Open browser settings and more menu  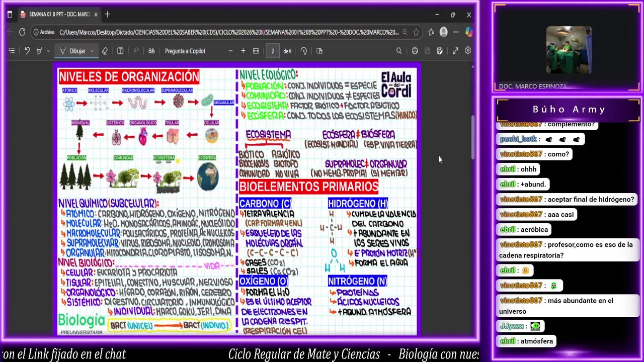point(456,32)
